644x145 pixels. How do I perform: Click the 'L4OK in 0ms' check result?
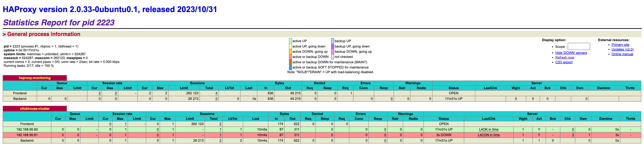tap(489, 130)
